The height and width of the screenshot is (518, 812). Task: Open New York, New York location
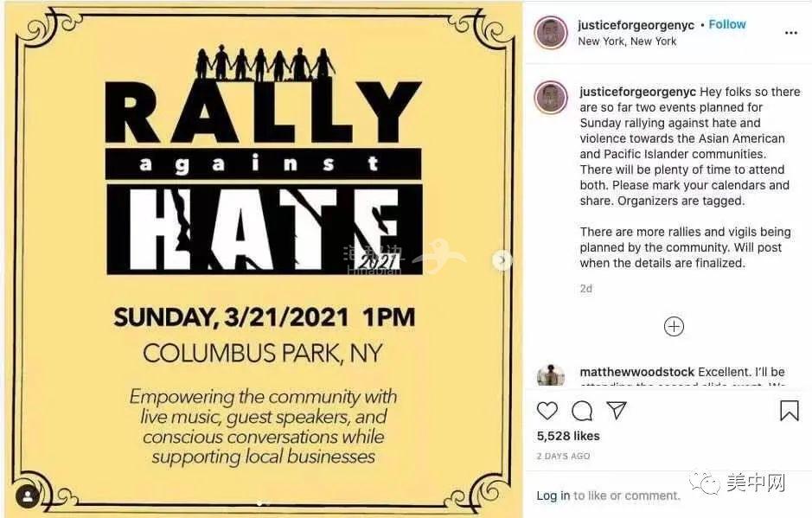[627, 41]
